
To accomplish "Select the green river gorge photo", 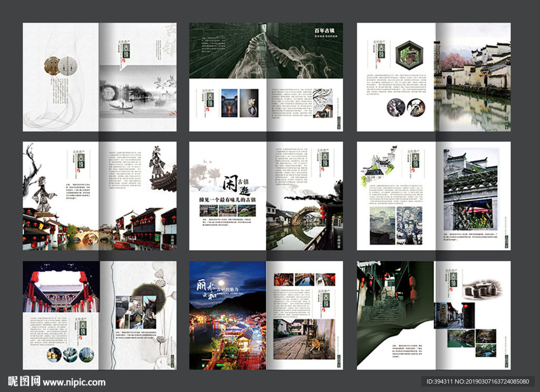I will [461, 338].
